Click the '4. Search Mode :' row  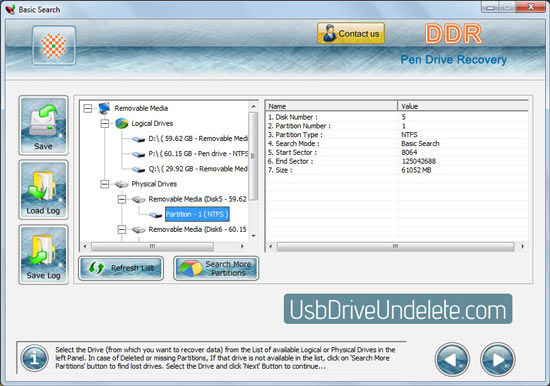pyautogui.click(x=397, y=144)
